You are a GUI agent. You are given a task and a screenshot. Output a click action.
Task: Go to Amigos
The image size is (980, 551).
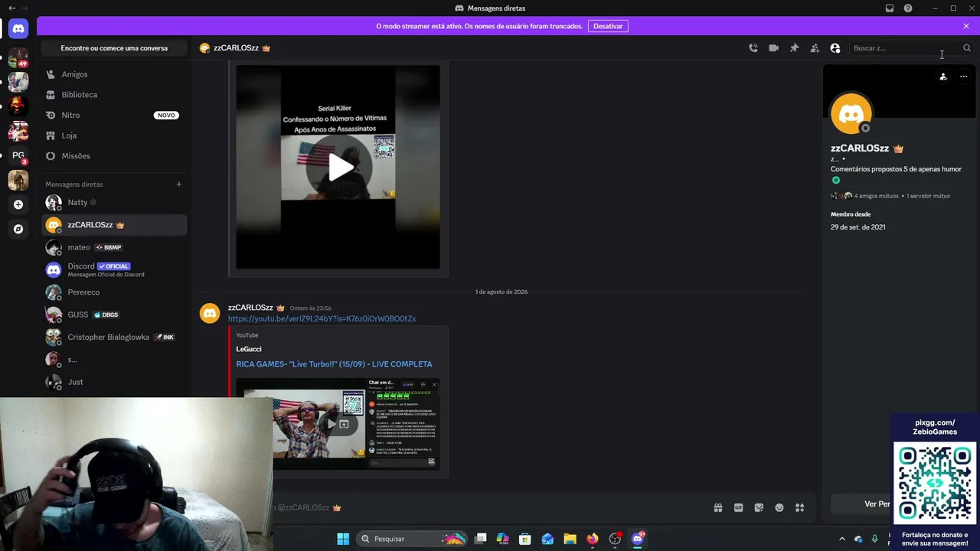(x=114, y=74)
